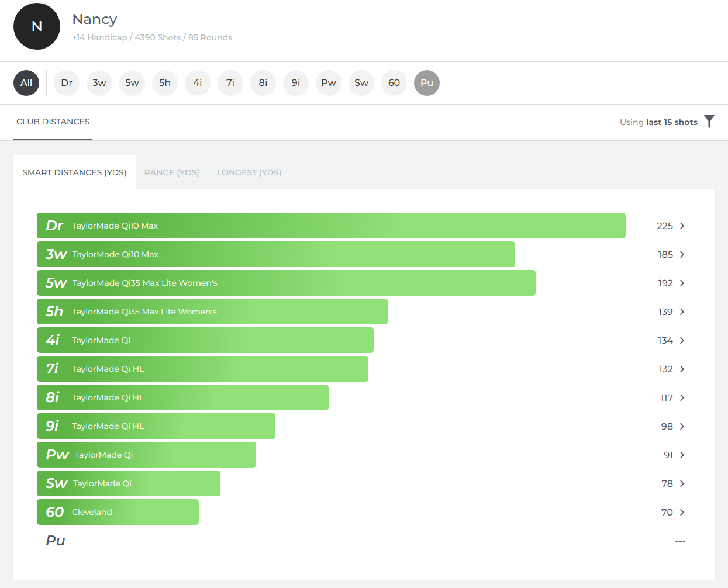Filter by 4i club chip

(x=198, y=83)
